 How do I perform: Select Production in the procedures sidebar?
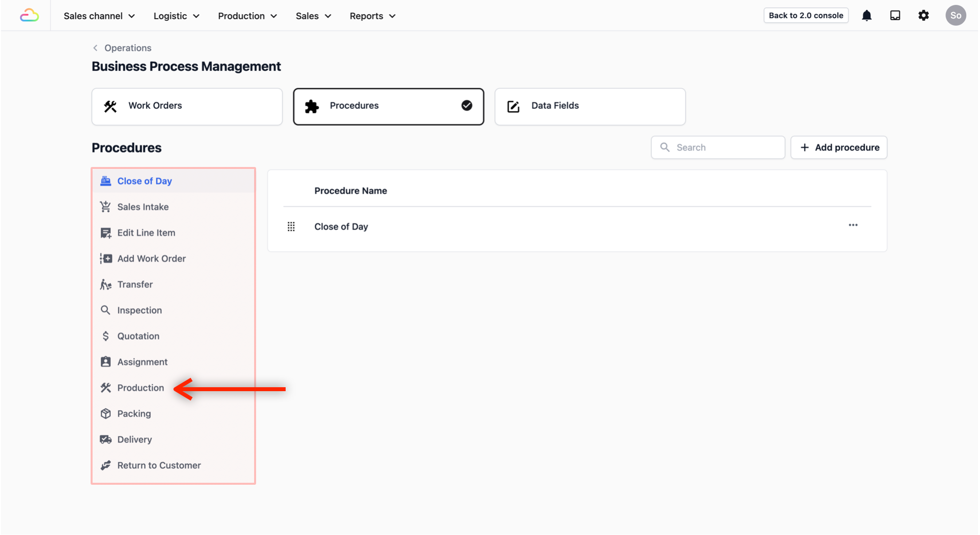pos(140,388)
